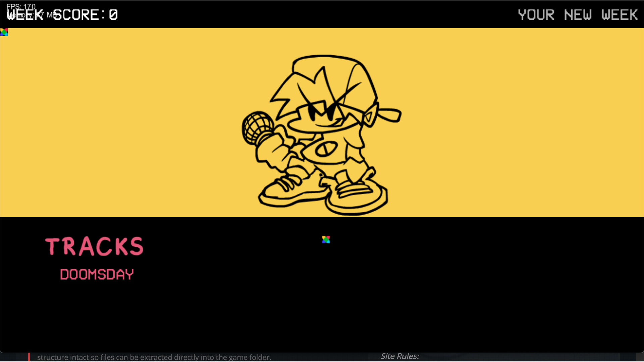Click the Site Rules heading behind the game
This screenshot has width=644, height=362.
[x=400, y=356]
